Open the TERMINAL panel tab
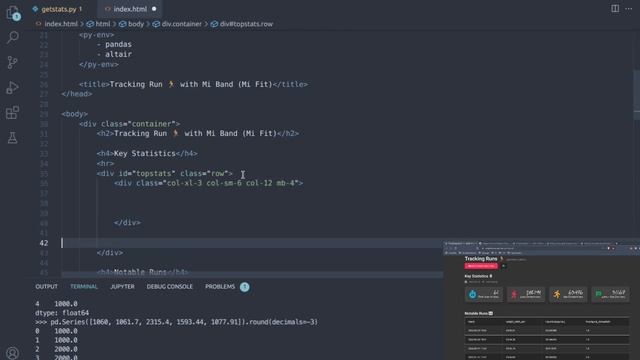 [x=84, y=287]
